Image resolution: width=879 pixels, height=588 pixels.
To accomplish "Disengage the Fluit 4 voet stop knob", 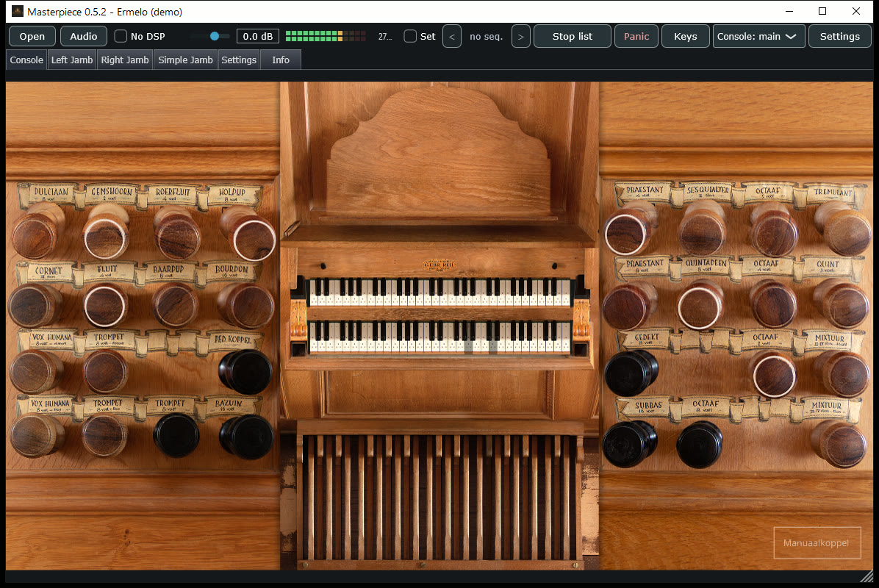I will [x=105, y=306].
